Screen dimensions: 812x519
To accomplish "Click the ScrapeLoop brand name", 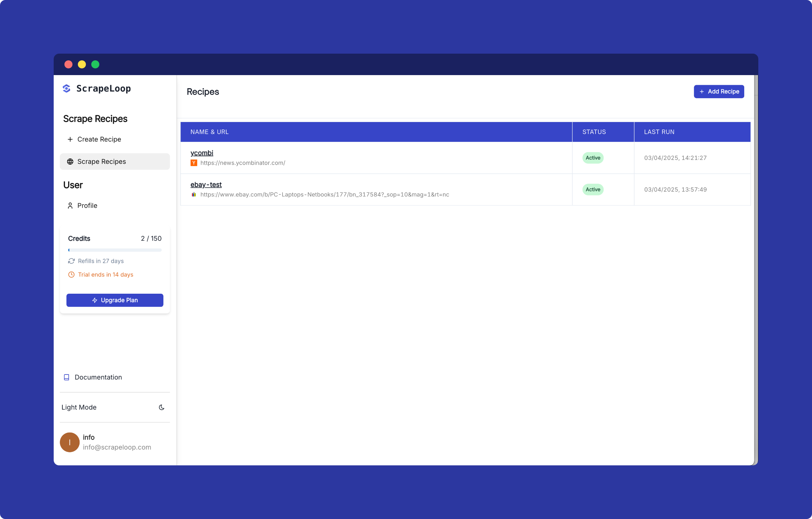I will click(104, 89).
